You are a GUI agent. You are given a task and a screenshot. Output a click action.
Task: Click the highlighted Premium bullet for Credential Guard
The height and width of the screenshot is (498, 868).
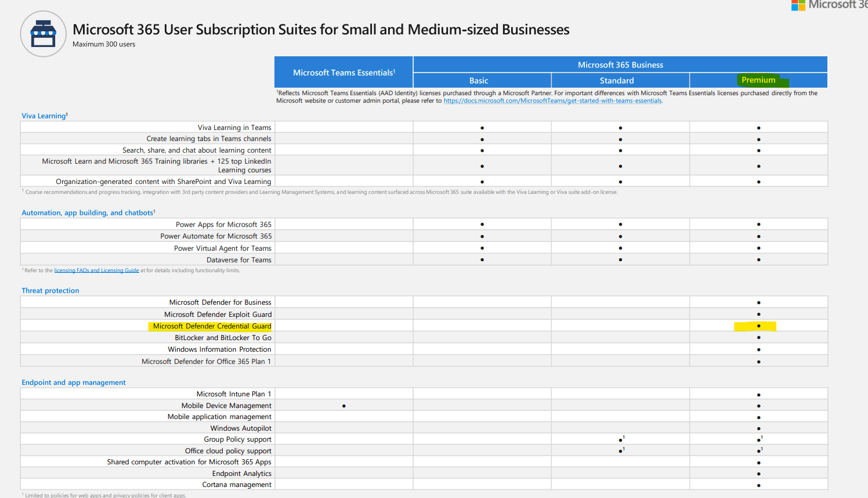[758, 326]
